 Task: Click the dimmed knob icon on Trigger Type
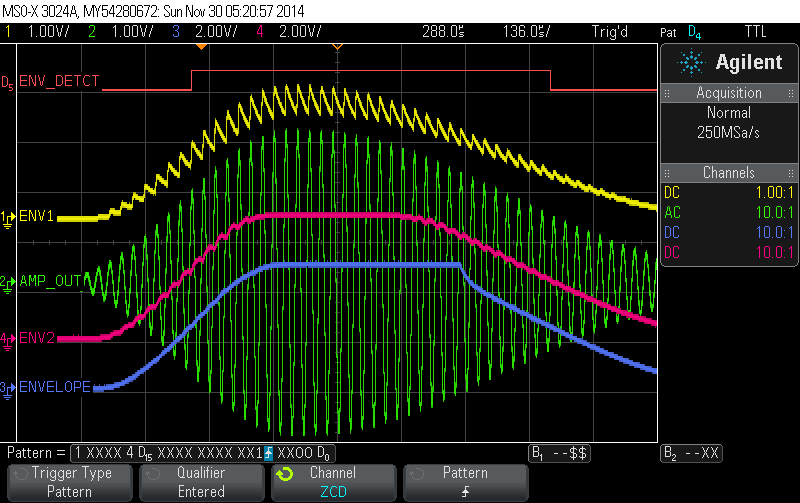(20, 474)
